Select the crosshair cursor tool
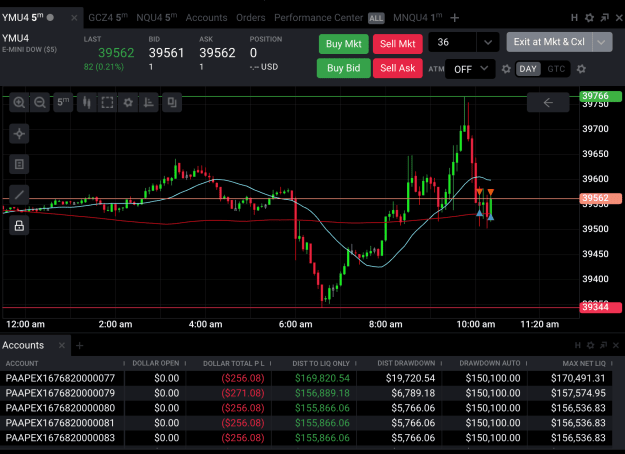This screenshot has width=625, height=454. (x=19, y=134)
